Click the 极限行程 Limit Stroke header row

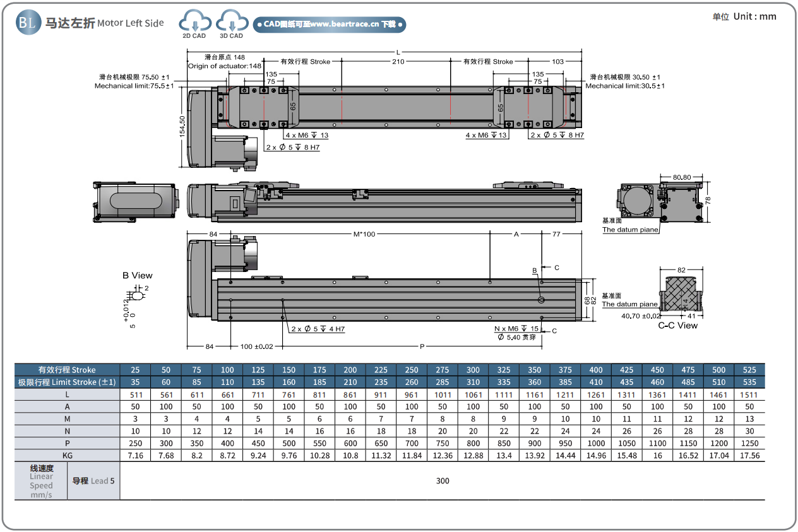67,382
